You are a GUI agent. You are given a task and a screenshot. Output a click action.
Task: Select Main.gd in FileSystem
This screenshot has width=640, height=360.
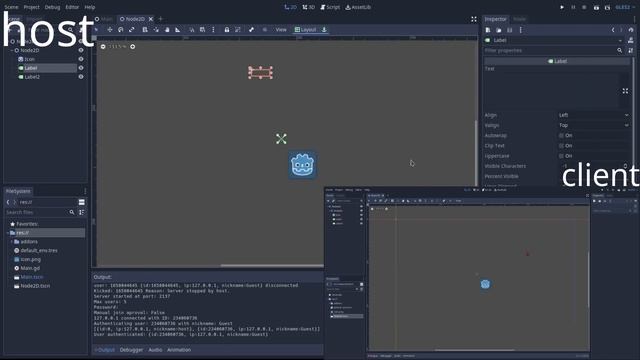click(x=30, y=268)
